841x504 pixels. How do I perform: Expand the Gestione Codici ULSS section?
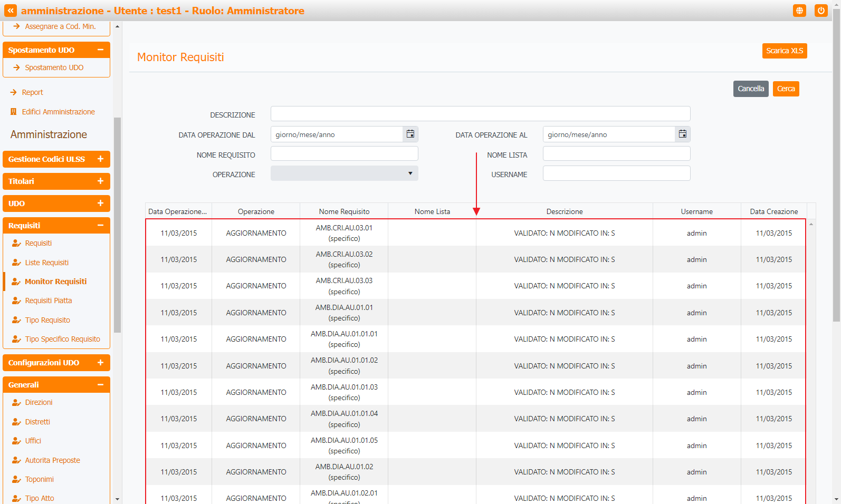point(100,159)
